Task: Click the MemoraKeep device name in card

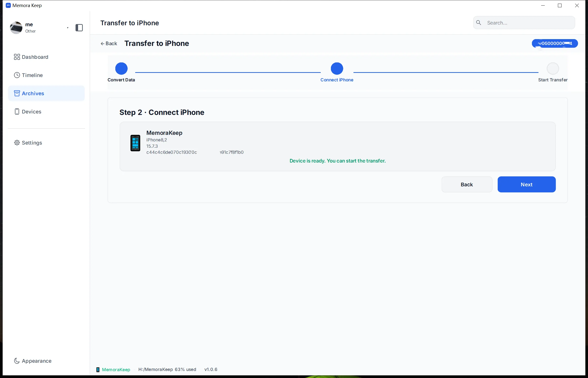Action: tap(164, 133)
